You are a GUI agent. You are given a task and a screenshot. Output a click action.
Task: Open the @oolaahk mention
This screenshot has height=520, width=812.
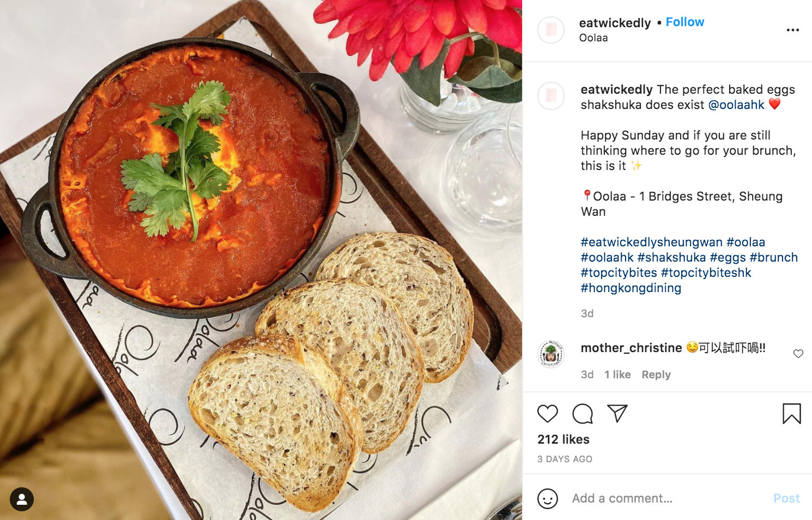tap(736, 105)
